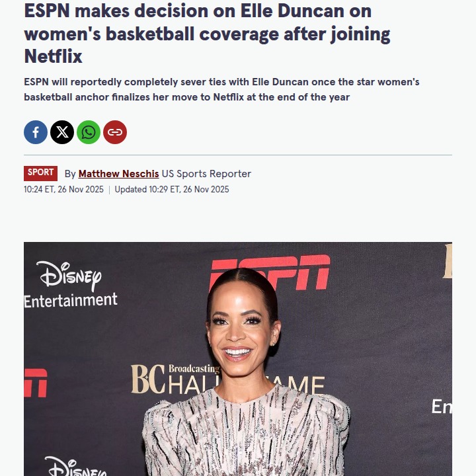Click the 10:24 ET published timestamp
This screenshot has height=476, width=476.
pos(63,189)
